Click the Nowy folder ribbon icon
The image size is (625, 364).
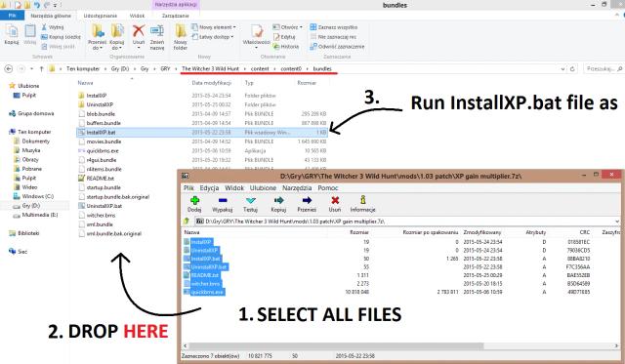click(180, 31)
